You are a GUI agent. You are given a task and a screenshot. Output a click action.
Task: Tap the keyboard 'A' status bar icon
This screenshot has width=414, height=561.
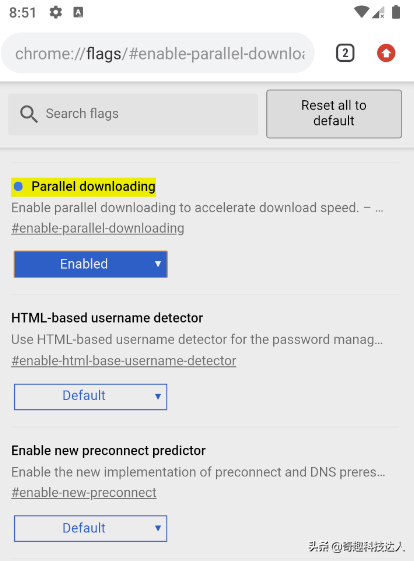(78, 13)
